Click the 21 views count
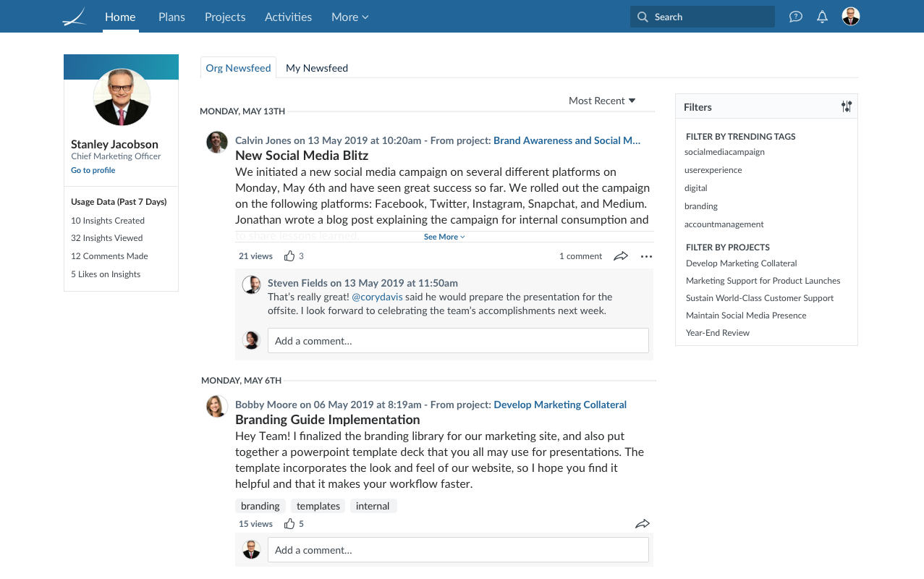This screenshot has height=579, width=924. pyautogui.click(x=255, y=256)
